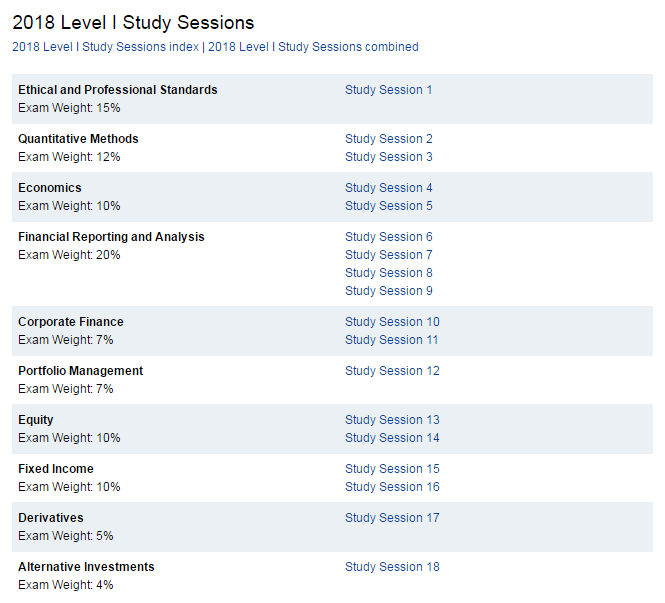Open Study Session 18 for Alternative Investments
Viewport: 665px width, 603px height.
pos(392,567)
